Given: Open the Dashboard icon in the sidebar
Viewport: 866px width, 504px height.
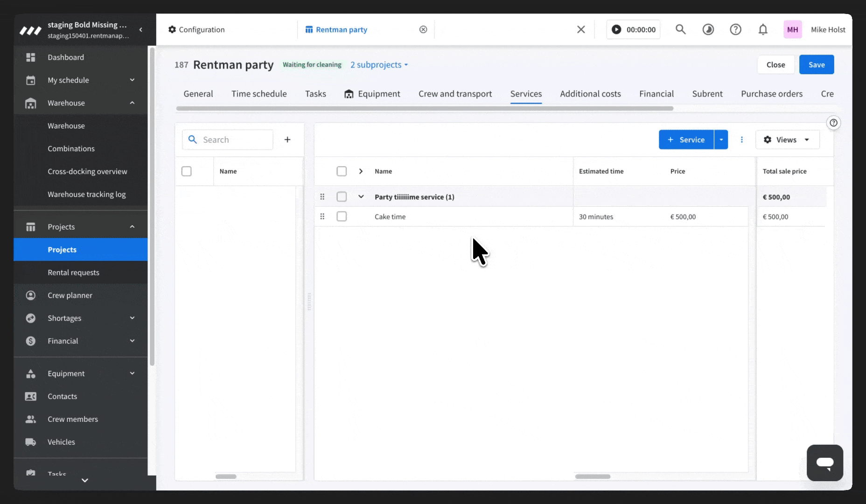Looking at the screenshot, I should pos(31,57).
